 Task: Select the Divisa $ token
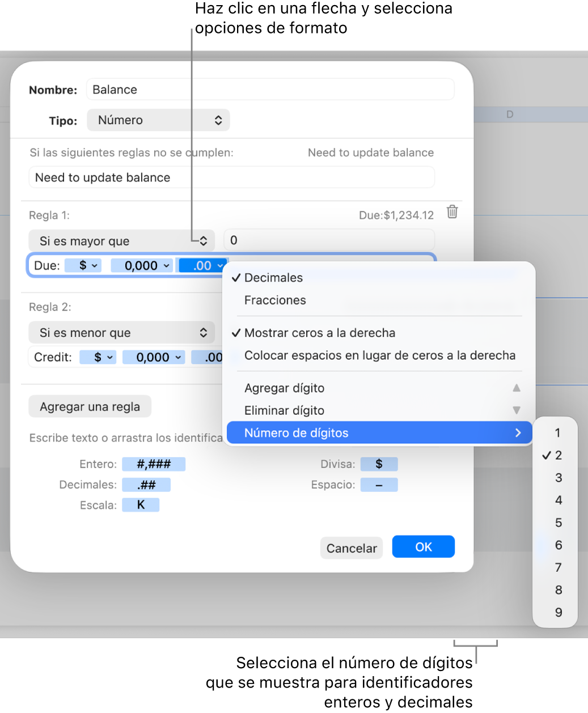pyautogui.click(x=379, y=464)
